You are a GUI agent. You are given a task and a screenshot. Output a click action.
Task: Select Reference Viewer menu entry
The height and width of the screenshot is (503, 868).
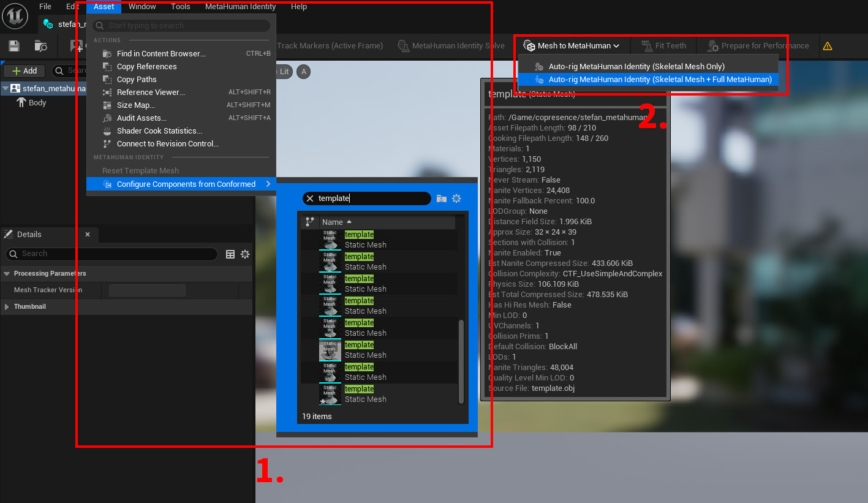[181, 93]
